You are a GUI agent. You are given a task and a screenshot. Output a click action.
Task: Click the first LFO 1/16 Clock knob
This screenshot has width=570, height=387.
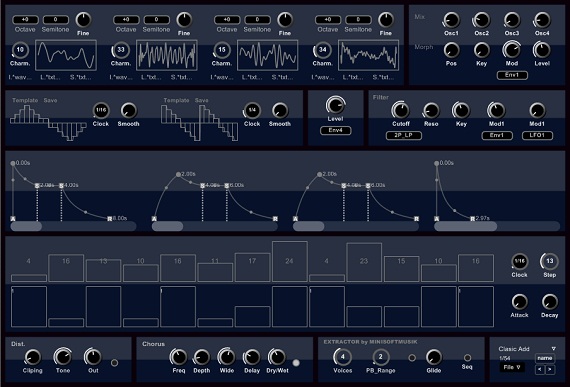(101, 110)
